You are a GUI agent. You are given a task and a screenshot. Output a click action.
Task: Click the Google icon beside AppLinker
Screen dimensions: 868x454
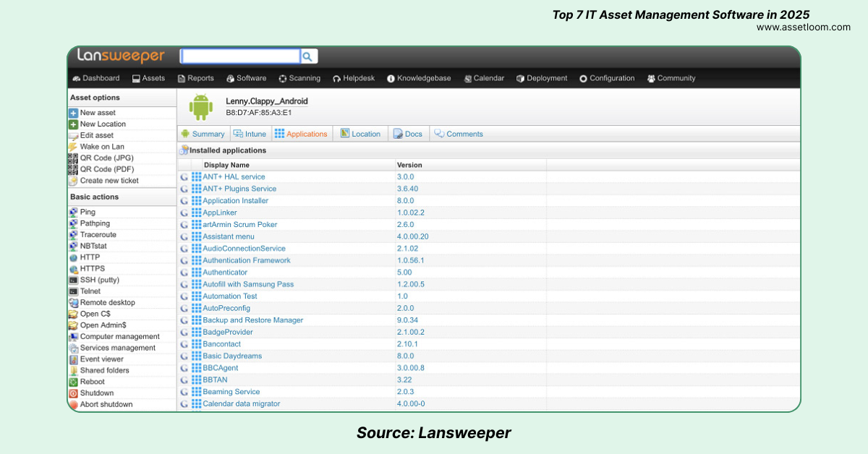pos(184,213)
